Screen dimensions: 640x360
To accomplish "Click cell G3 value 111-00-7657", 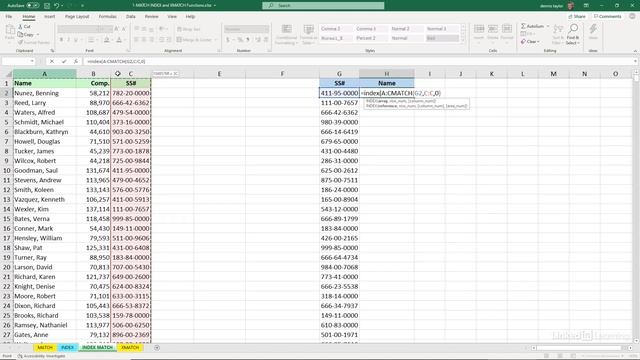I will 339,102.
